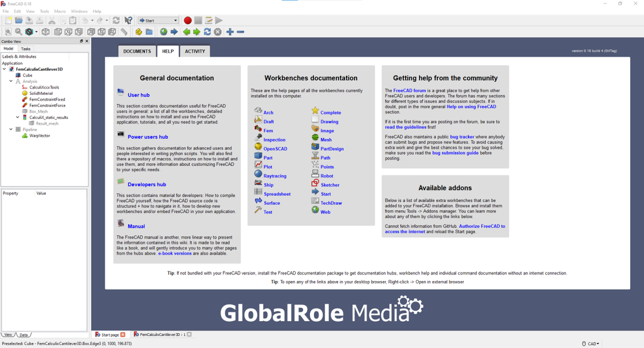Close the Start page tab
Image resolution: width=644 pixels, height=348 pixels.
[x=123, y=335]
